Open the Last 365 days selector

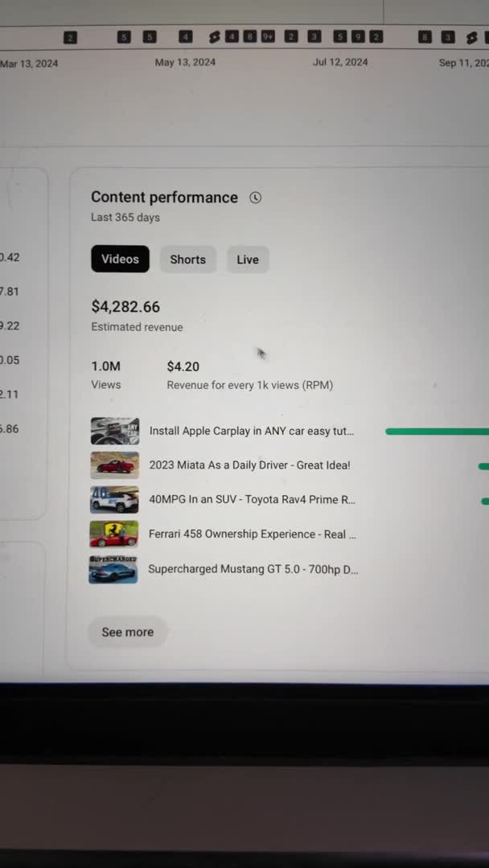125,217
